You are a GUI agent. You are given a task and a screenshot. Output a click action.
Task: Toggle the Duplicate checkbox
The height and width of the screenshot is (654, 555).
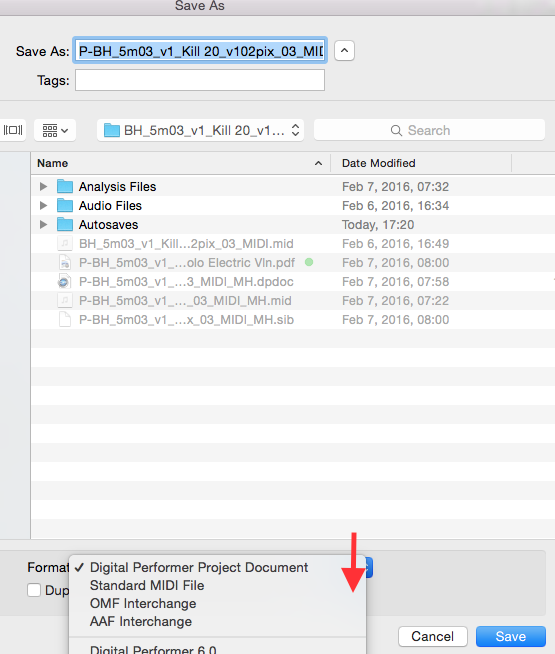tap(34, 590)
